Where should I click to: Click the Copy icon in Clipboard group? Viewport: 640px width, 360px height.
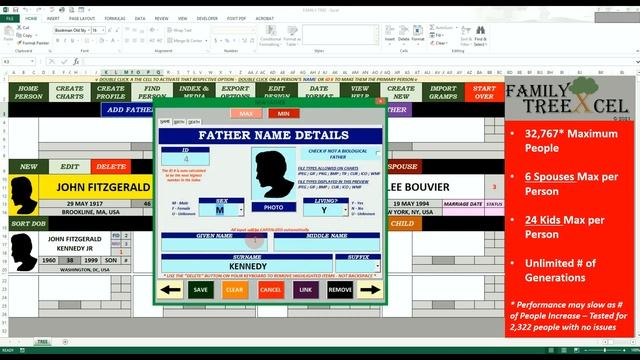tap(19, 35)
